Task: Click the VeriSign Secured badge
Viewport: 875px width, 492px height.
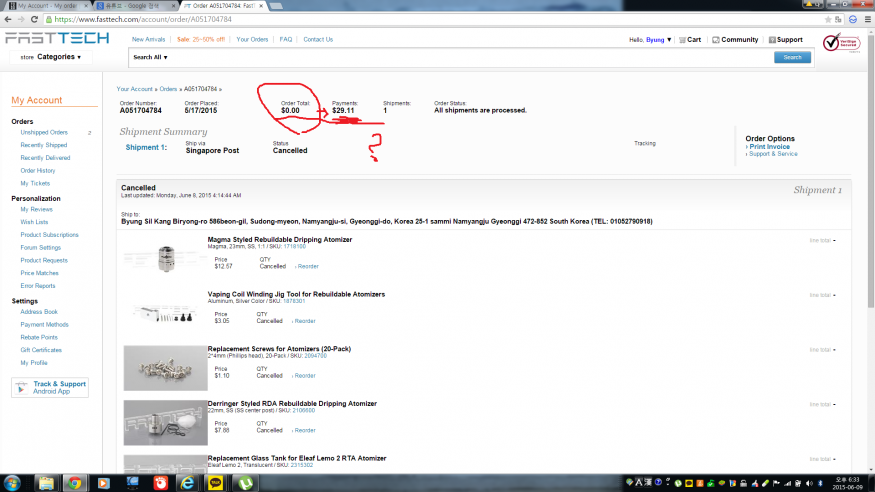Action: [842, 42]
